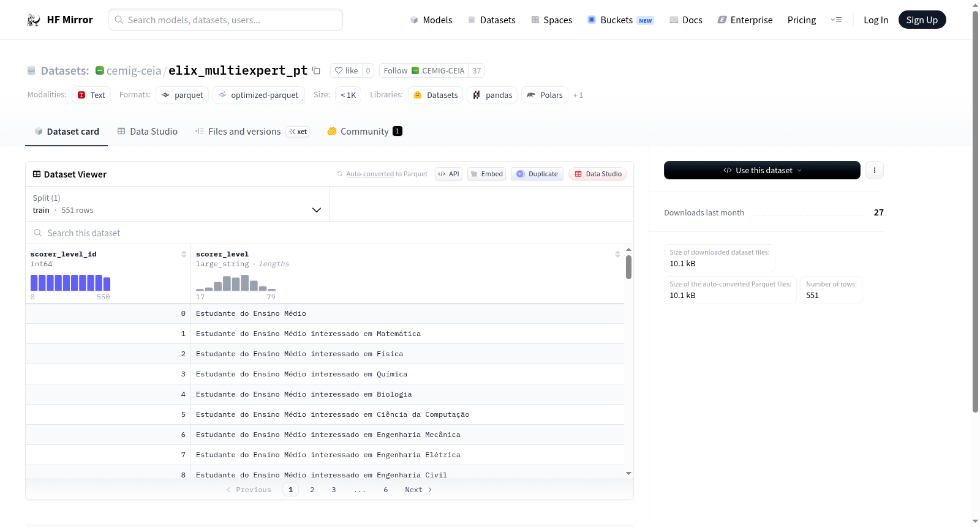Go to page 3 of results

coord(334,490)
